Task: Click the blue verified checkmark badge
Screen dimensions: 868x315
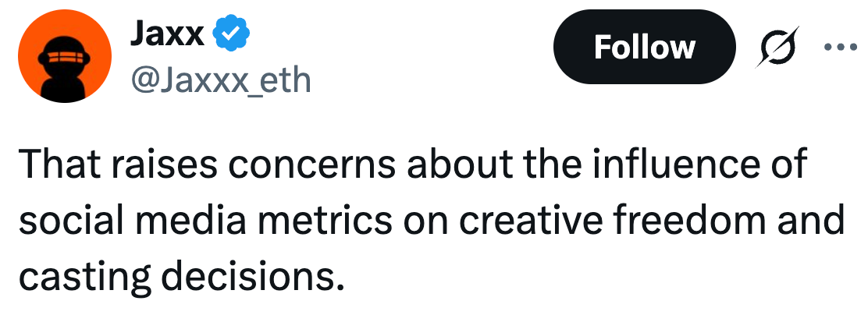Action: pyautogui.click(x=233, y=34)
